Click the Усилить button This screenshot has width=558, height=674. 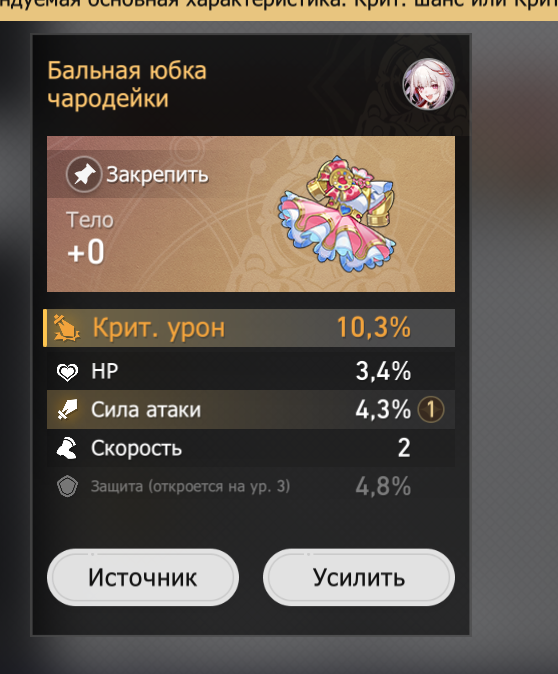pyautogui.click(x=359, y=577)
